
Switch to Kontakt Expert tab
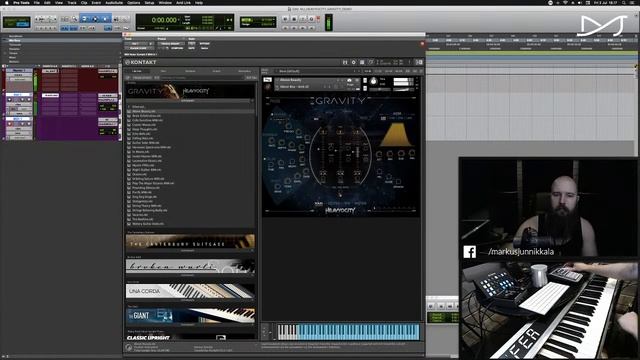click(x=217, y=71)
